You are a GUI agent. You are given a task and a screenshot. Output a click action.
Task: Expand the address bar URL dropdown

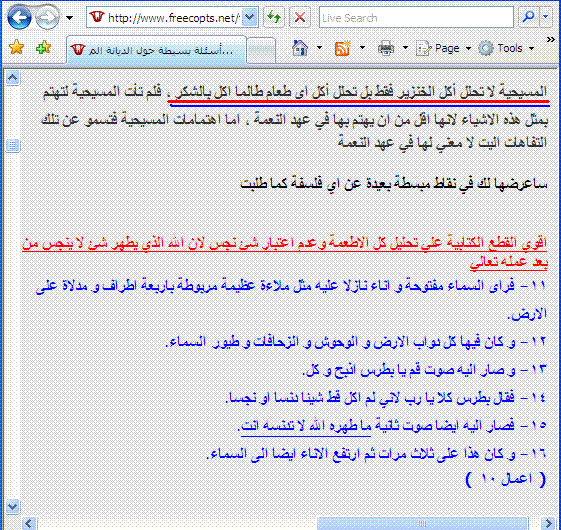pos(250,17)
